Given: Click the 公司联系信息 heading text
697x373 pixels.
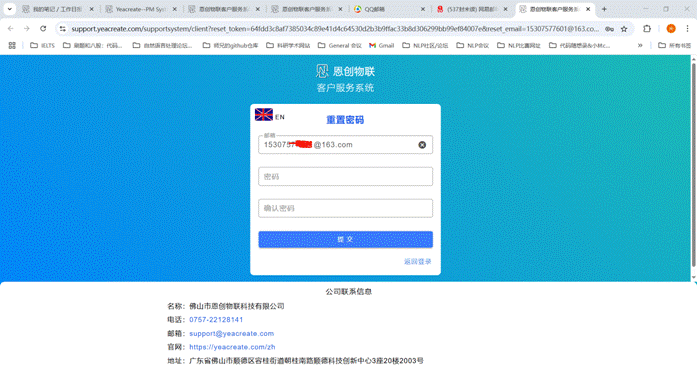Looking at the screenshot, I should pos(348,292).
